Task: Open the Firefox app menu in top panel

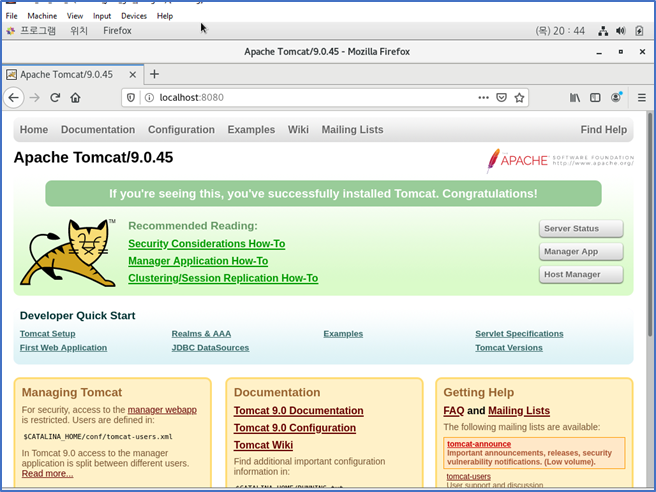Action: [x=117, y=31]
